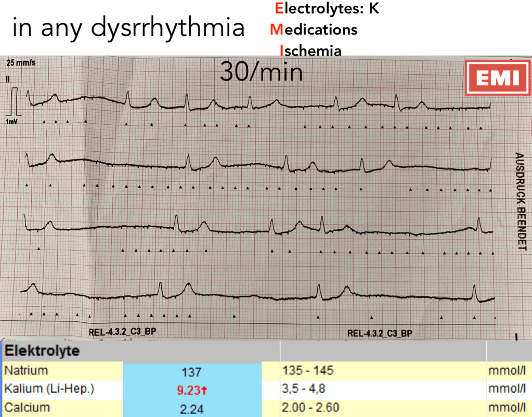Click the red EMI logo

(x=494, y=78)
